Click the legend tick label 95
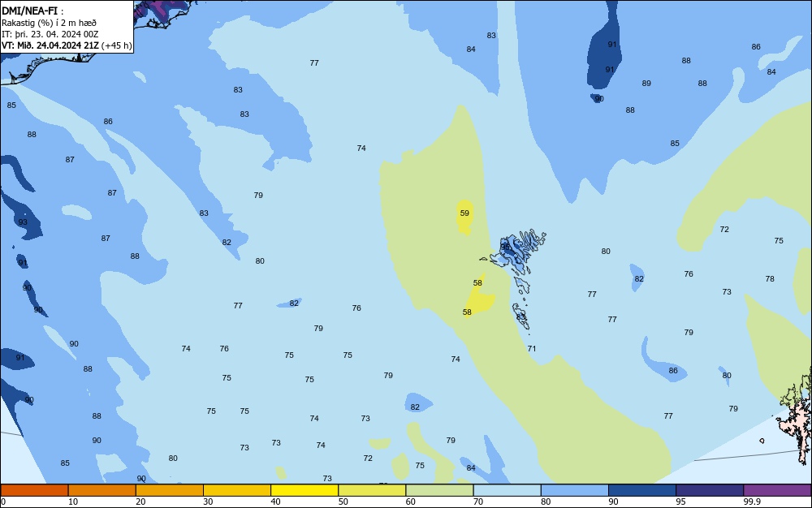The image size is (812, 508). tap(680, 502)
